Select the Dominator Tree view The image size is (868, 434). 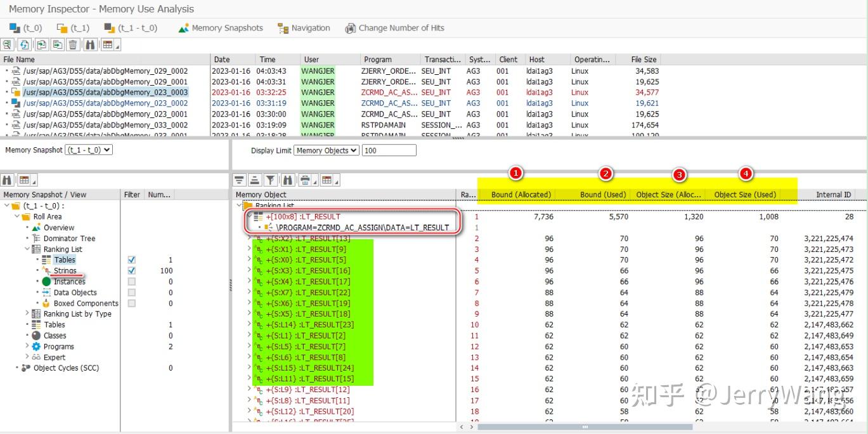tap(68, 238)
